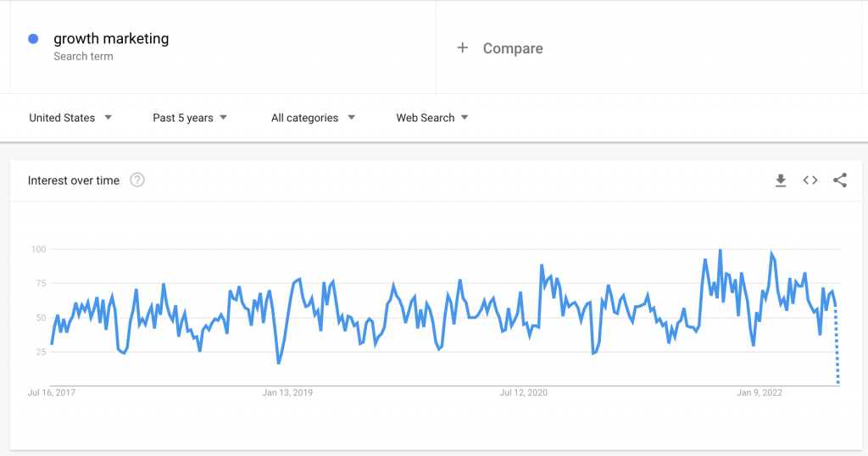The width and height of the screenshot is (868, 456).
Task: Download the Interest over time data
Action: 781,181
